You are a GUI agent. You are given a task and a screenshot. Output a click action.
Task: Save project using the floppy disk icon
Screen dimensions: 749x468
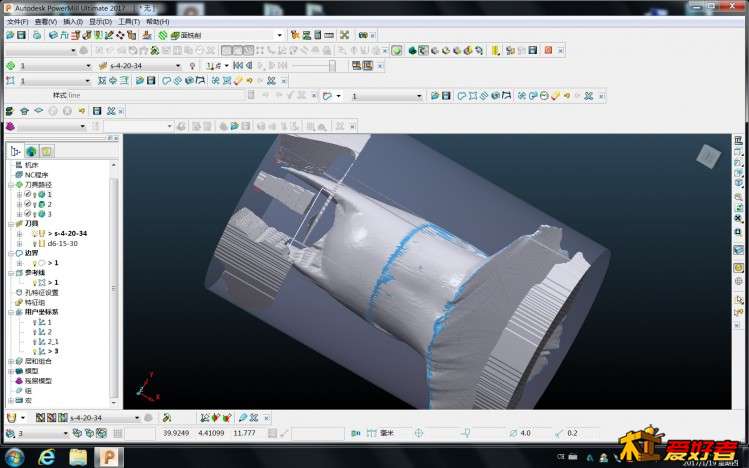coord(21,35)
